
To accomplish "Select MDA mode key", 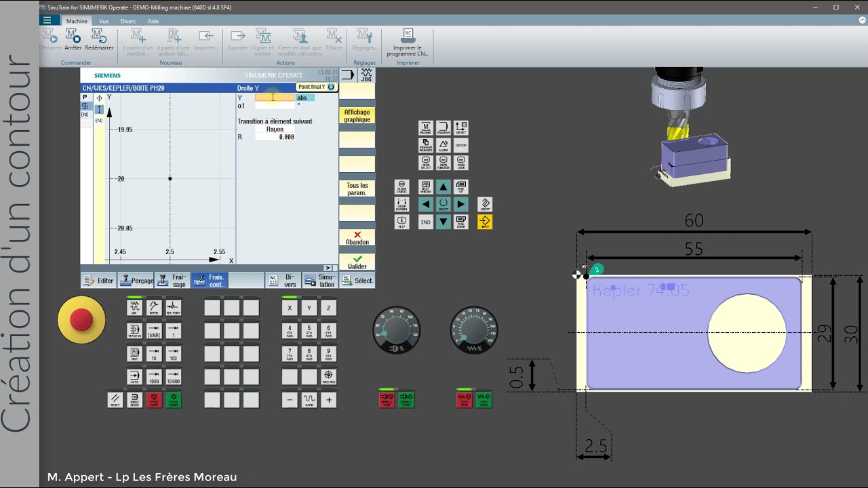I will pyautogui.click(x=134, y=354).
